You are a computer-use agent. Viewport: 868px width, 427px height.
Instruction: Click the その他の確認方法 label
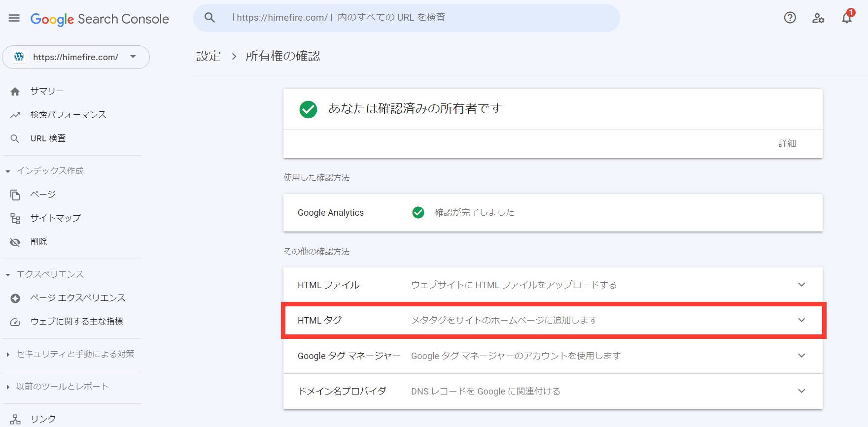click(316, 252)
